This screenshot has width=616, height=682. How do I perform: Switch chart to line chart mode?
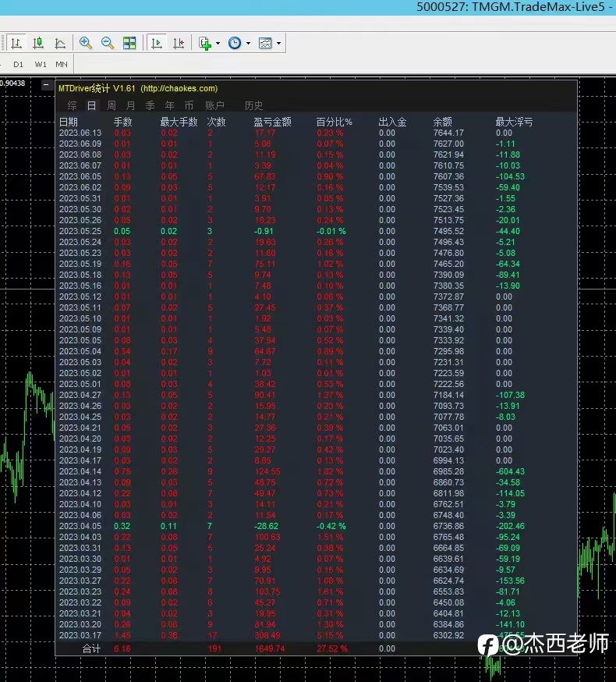click(60, 43)
